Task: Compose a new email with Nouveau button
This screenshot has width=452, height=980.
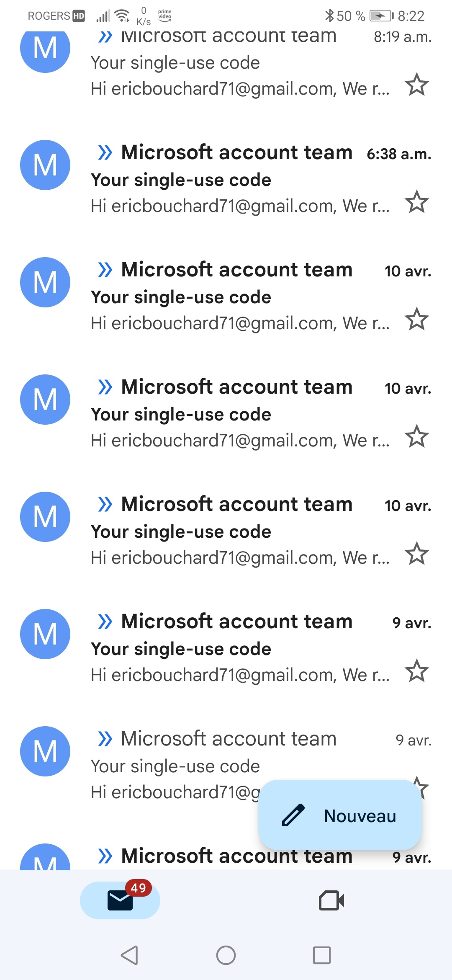Action: coord(340,815)
